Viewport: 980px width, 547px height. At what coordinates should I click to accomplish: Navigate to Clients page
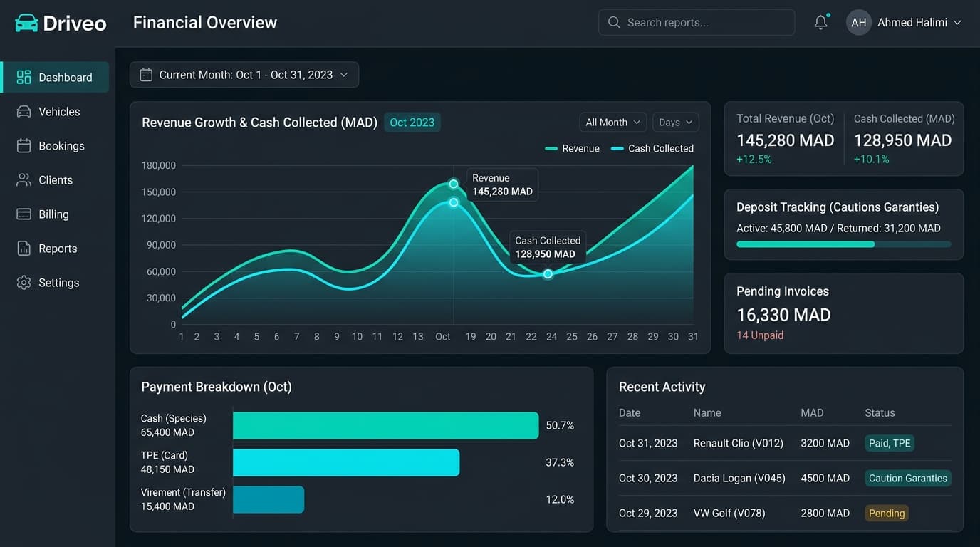(56, 179)
